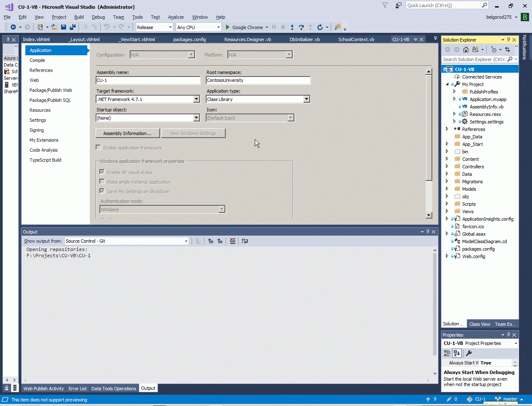Viewport: 532px width, 406px height.
Task: Toggle Enable application framework checkbox
Action: [x=99, y=148]
